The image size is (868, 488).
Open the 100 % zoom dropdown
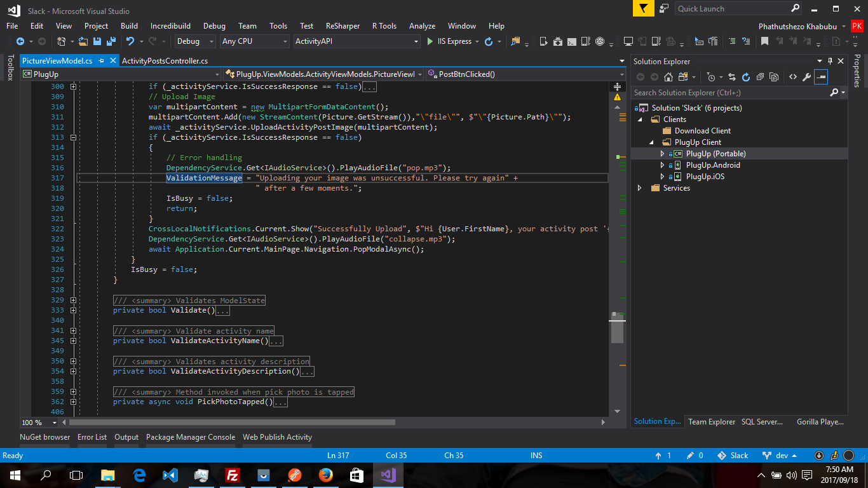pyautogui.click(x=55, y=423)
